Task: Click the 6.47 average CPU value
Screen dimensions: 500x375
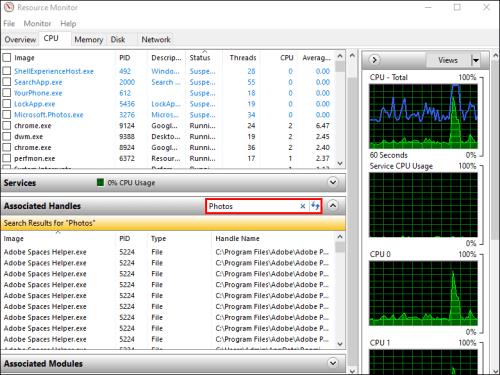Action: (323, 126)
